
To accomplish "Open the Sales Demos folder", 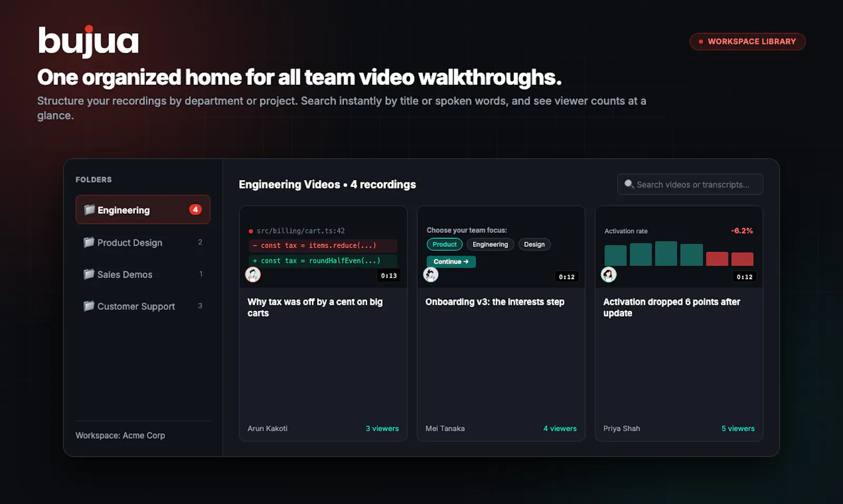I will (143, 274).
